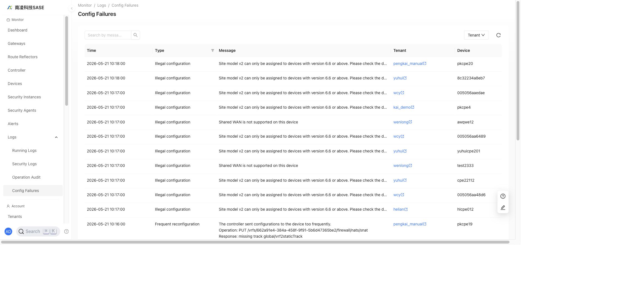
Task: Open Devices page
Action: (15, 84)
